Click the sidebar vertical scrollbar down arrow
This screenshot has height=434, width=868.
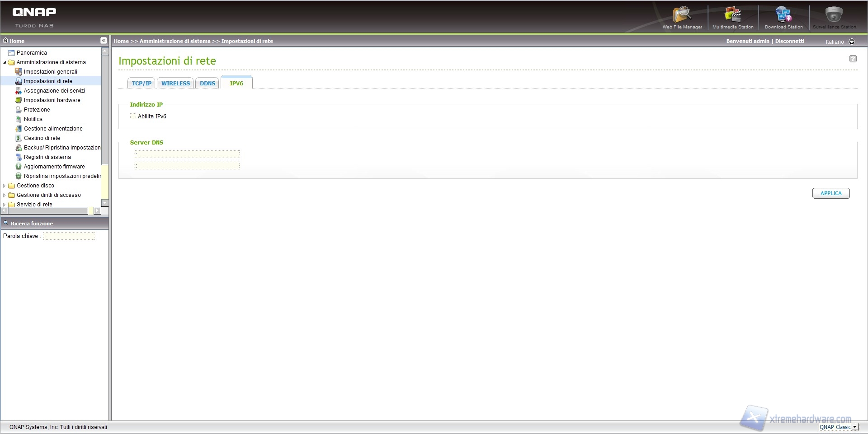pyautogui.click(x=105, y=203)
